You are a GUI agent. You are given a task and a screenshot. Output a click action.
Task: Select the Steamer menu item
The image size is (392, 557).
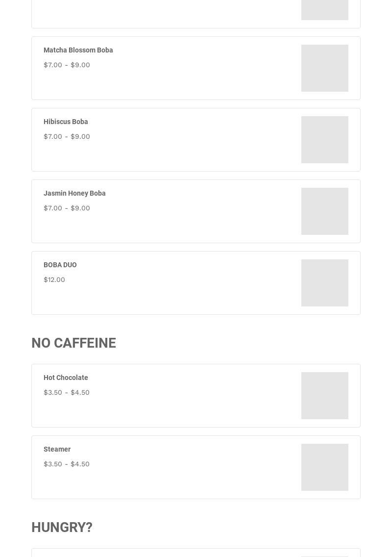coord(57,449)
